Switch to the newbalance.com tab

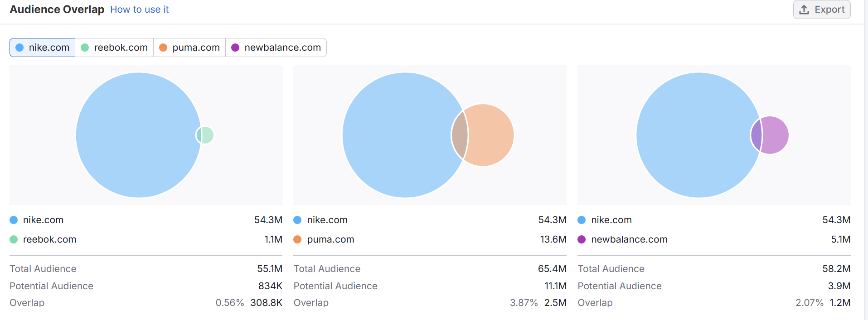coord(276,48)
